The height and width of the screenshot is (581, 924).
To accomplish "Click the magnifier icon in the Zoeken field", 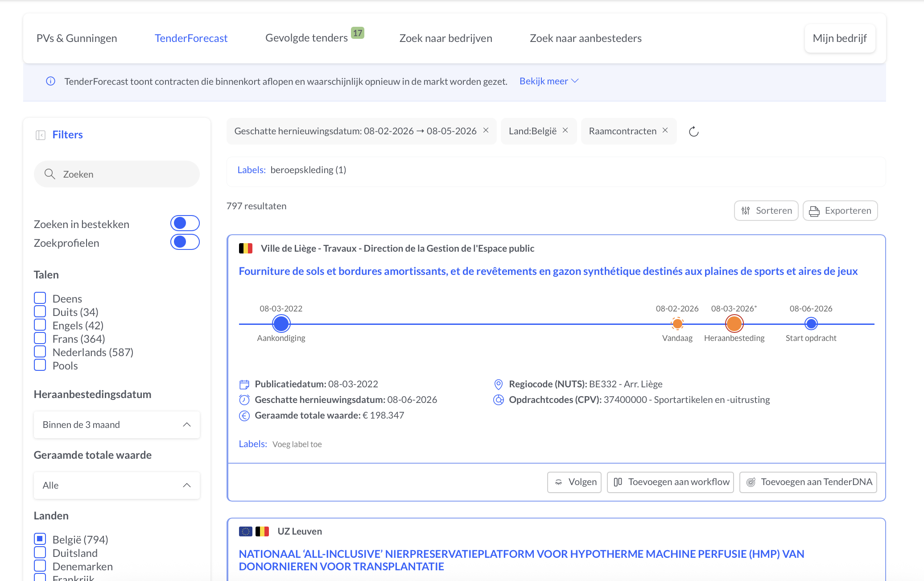I will [49, 174].
